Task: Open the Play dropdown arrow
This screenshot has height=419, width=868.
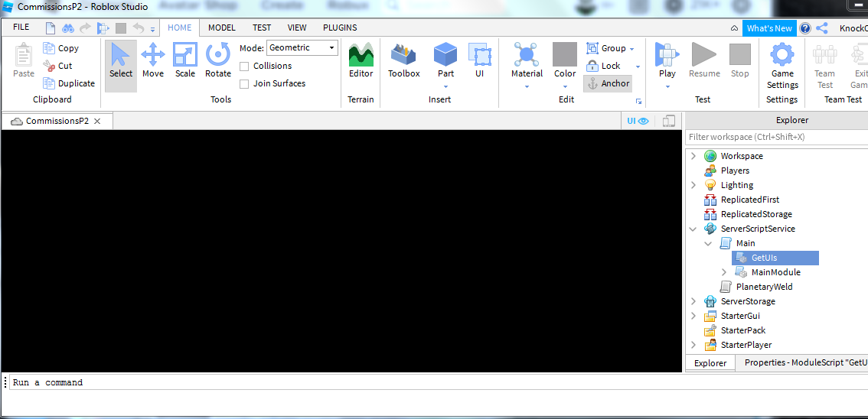Action: 667,86
